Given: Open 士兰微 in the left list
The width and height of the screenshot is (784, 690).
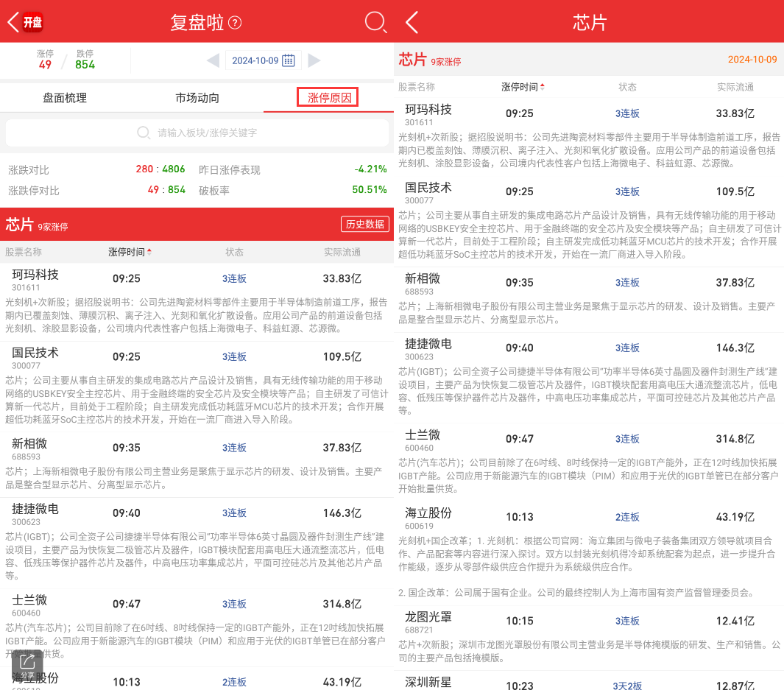Looking at the screenshot, I should pos(29,600).
